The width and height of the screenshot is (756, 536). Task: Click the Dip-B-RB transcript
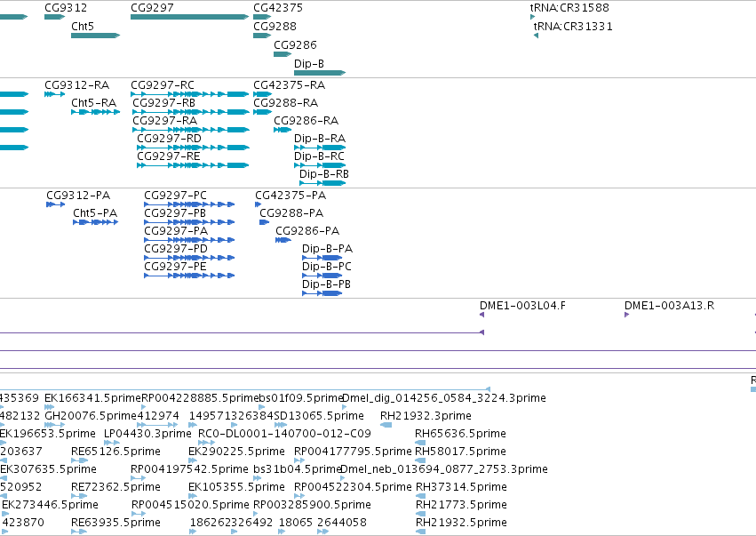(322, 183)
